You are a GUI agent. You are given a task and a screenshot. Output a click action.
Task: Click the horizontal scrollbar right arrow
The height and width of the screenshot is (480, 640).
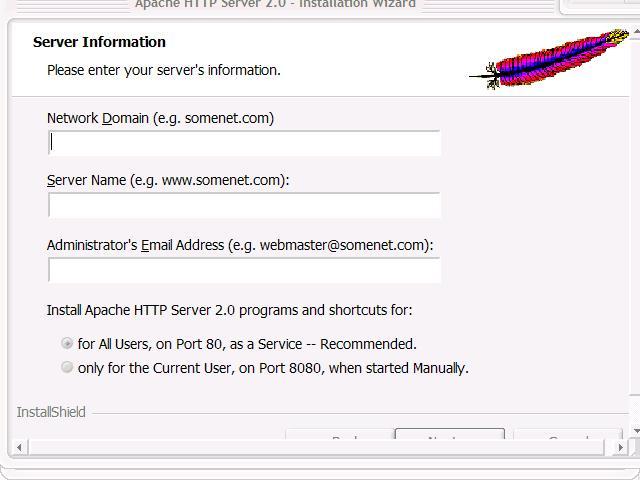coord(620,447)
